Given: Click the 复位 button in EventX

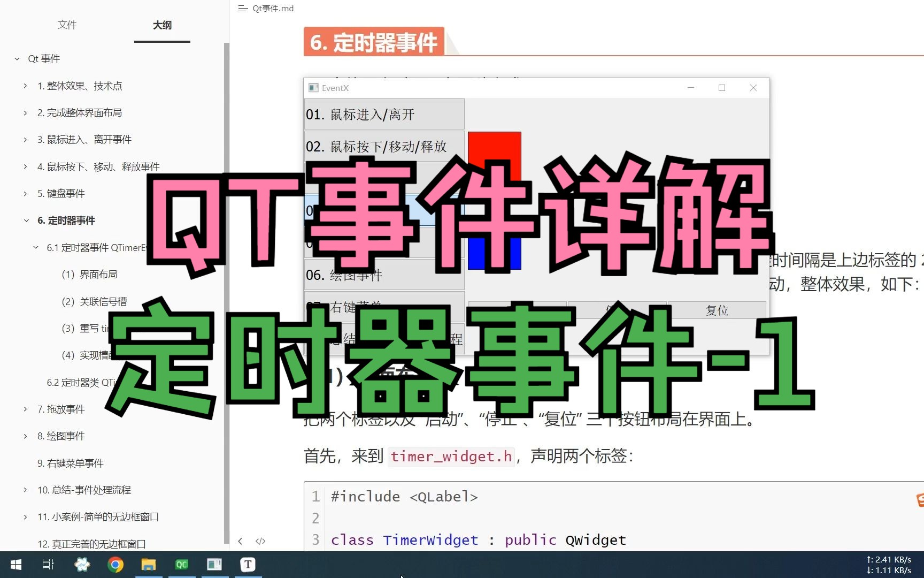Looking at the screenshot, I should click(717, 310).
